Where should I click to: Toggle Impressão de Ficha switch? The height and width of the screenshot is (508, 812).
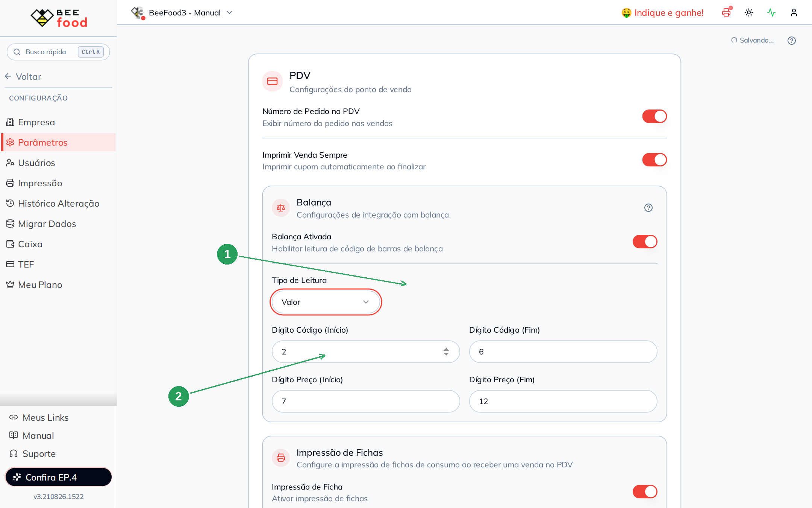coord(645,491)
